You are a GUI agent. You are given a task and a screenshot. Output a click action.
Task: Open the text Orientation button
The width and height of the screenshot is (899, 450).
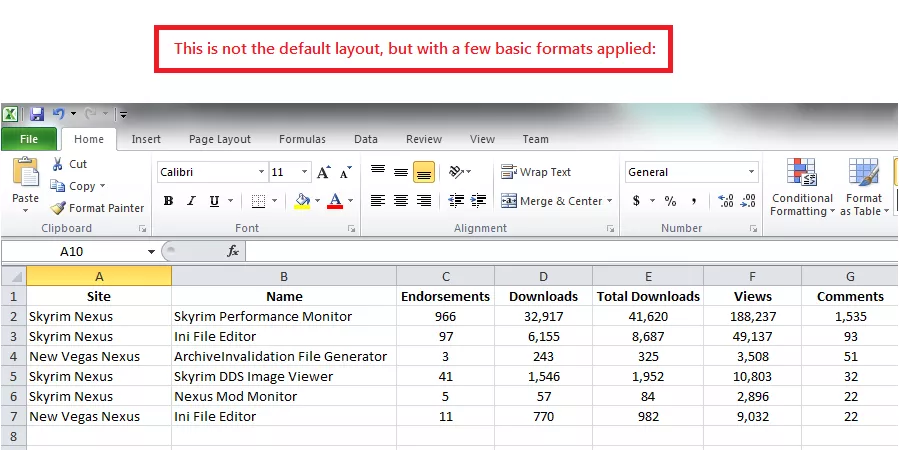pyautogui.click(x=460, y=172)
